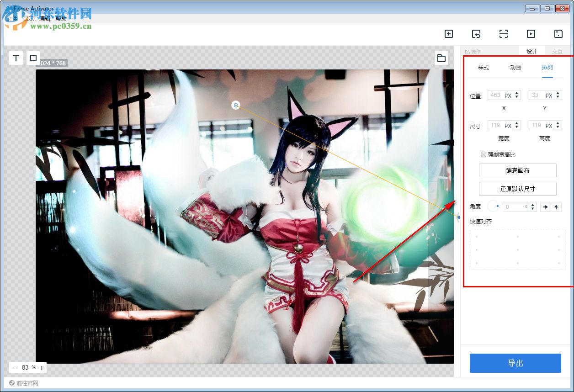Decrease X position with down stepper arrow
Screen dimensions: 574x392
click(x=517, y=97)
